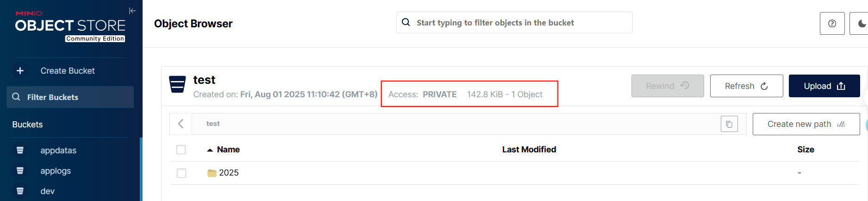868x201 pixels.
Task: Copy the current path icon
Action: [729, 124]
